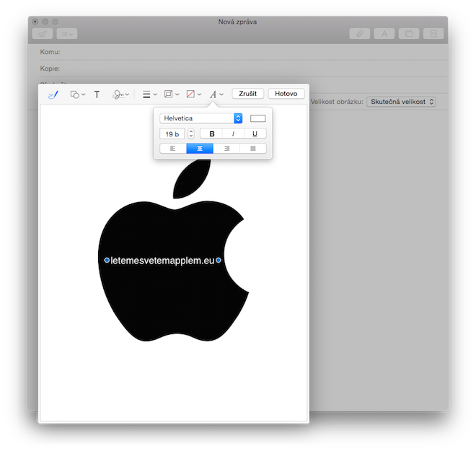Toggle bold formatting
Image resolution: width=476 pixels, height=451 pixels.
coord(211,133)
